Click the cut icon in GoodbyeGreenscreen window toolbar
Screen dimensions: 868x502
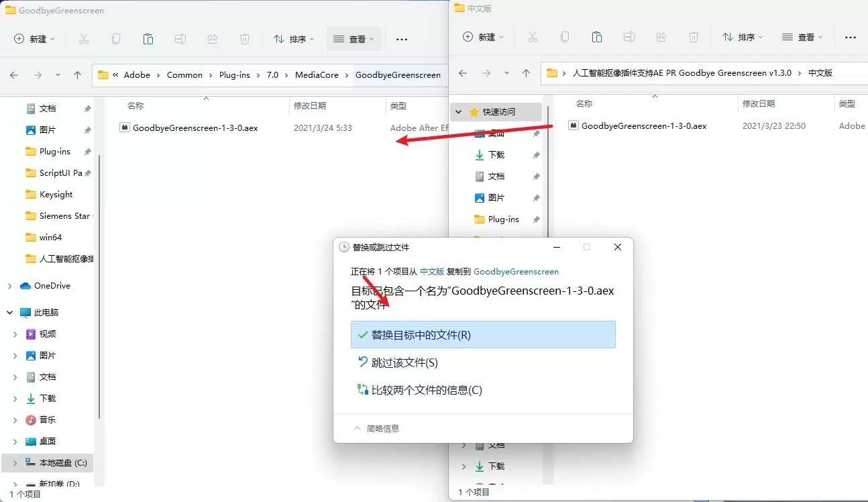(84, 40)
